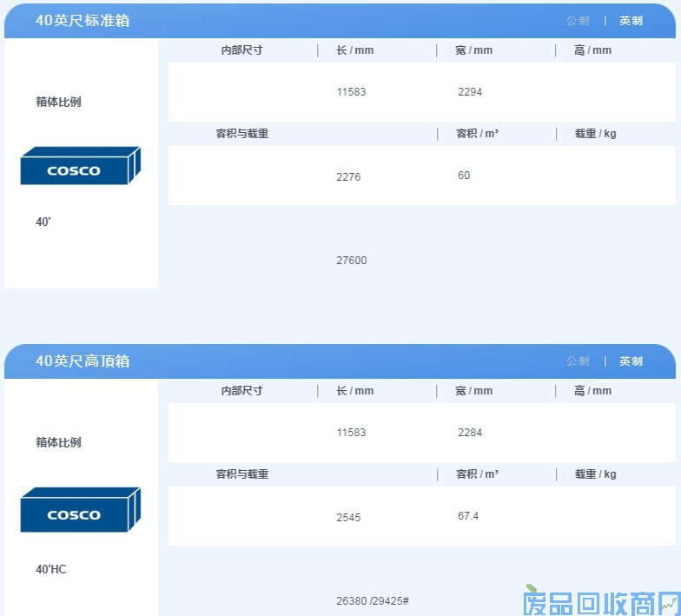Click the 40英尺标准箱 panel title
This screenshot has width=681, height=616.
point(83,20)
